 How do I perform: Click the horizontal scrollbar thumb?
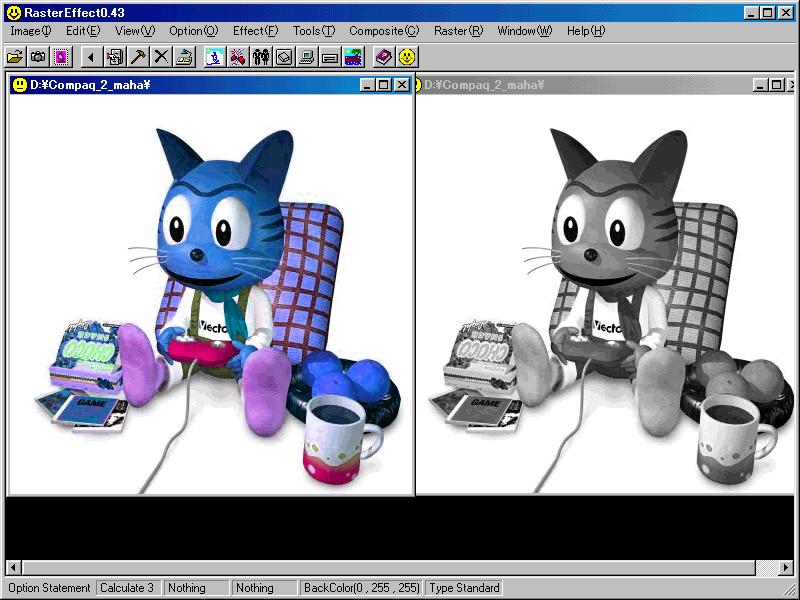(x=389, y=567)
